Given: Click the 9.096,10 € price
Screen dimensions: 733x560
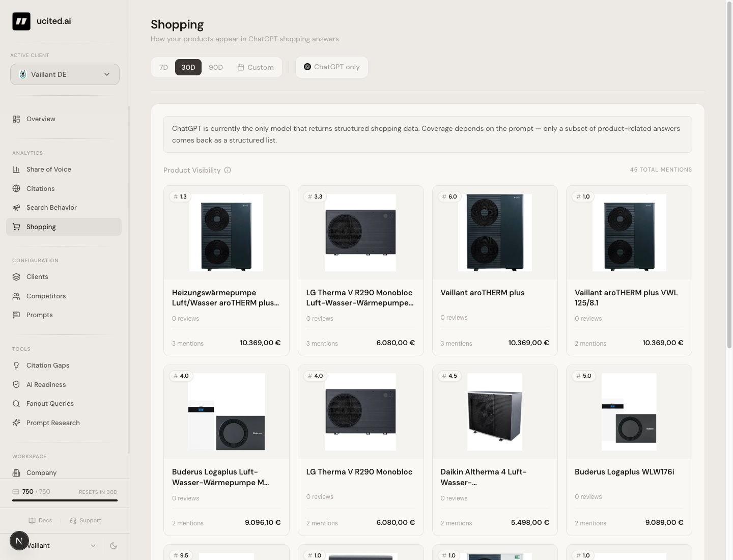Looking at the screenshot, I should click(x=263, y=523).
